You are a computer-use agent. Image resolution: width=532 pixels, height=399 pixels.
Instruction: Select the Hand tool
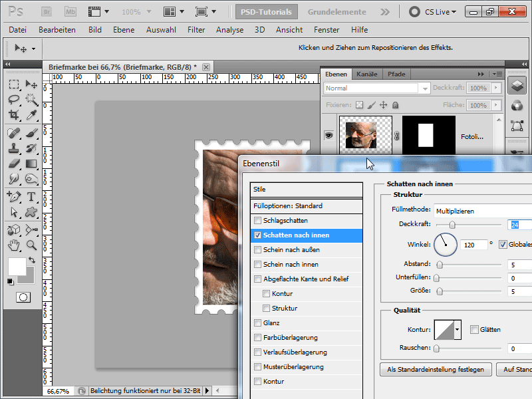click(14, 245)
